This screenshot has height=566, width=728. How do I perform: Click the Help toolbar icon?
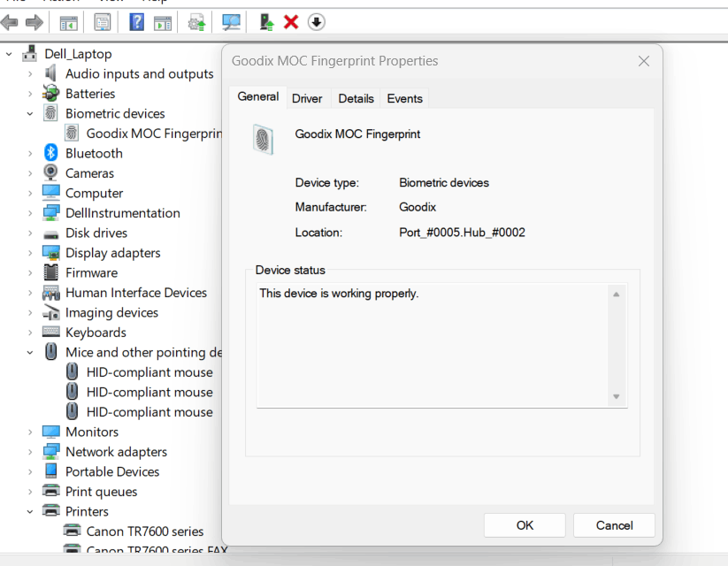pos(135,21)
